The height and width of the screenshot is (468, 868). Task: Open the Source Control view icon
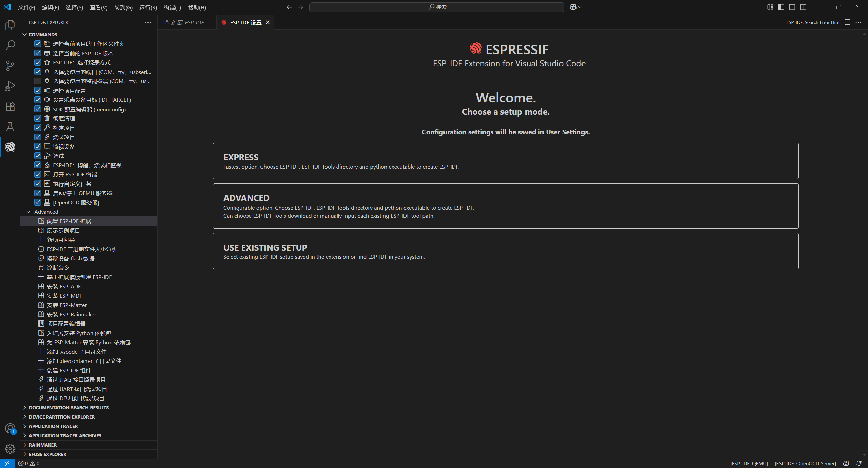[x=10, y=66]
